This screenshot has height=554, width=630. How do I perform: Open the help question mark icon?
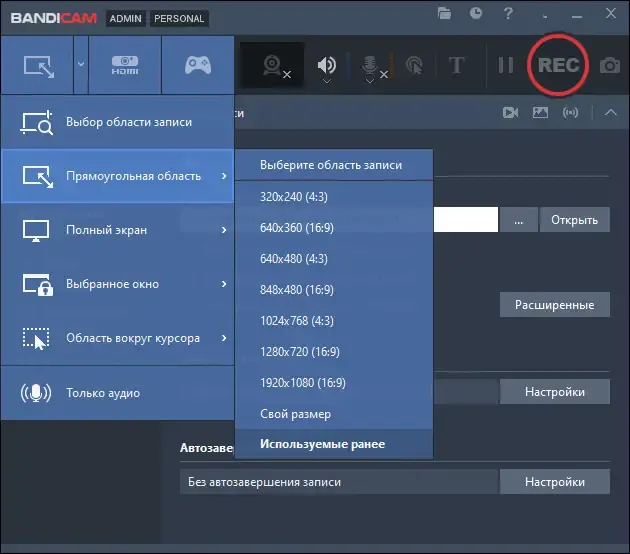(508, 14)
